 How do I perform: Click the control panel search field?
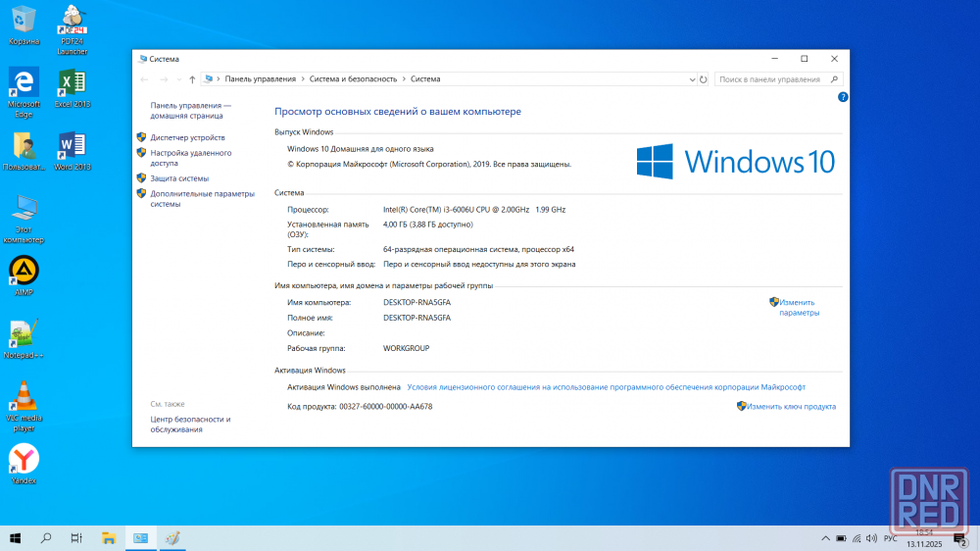coord(772,78)
